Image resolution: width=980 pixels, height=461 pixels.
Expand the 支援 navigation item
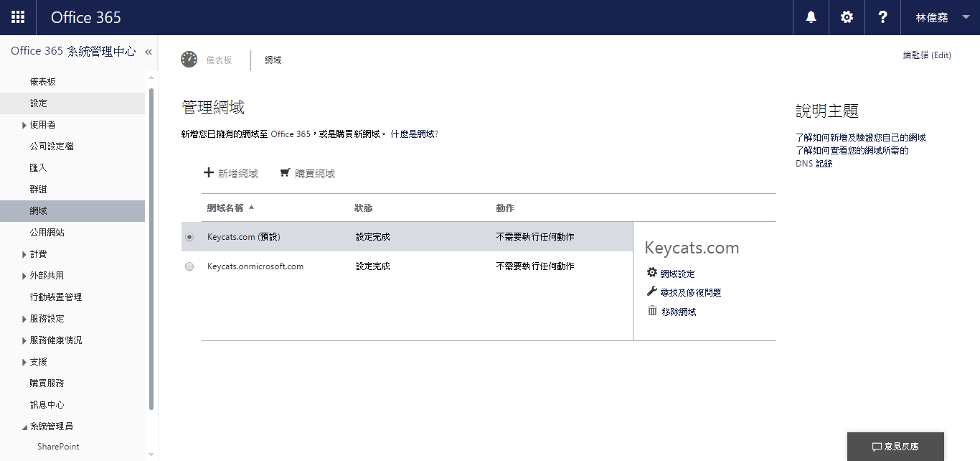24,362
